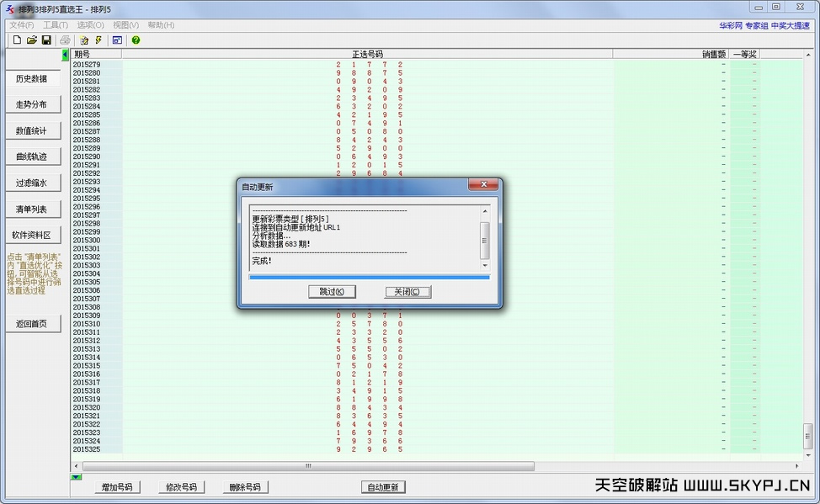Click the Save floppy disk icon

(x=46, y=40)
